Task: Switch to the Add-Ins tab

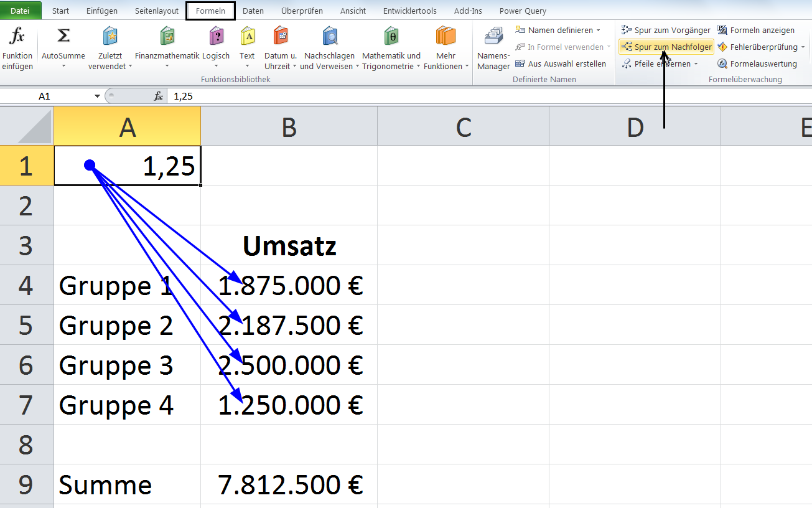Action: click(x=468, y=11)
